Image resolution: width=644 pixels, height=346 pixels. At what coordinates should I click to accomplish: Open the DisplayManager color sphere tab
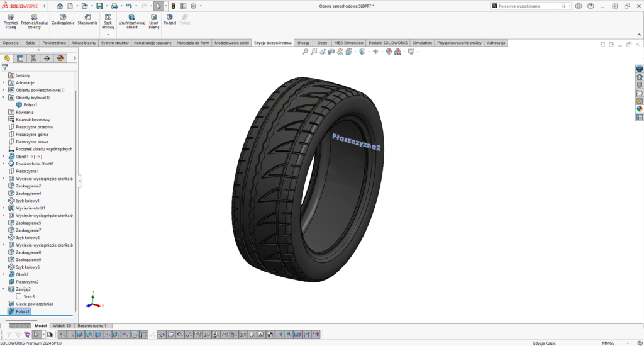(60, 59)
